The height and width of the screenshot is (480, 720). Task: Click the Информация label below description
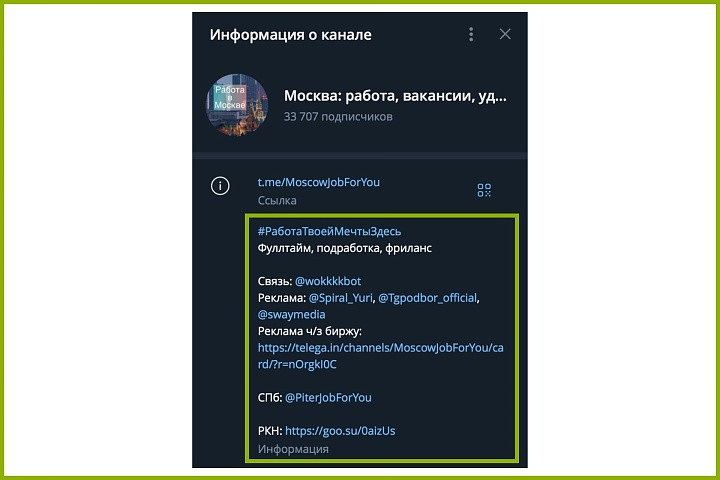pyautogui.click(x=293, y=449)
